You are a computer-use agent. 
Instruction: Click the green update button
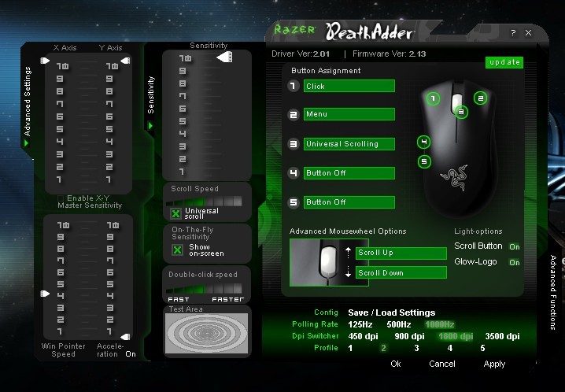(504, 62)
